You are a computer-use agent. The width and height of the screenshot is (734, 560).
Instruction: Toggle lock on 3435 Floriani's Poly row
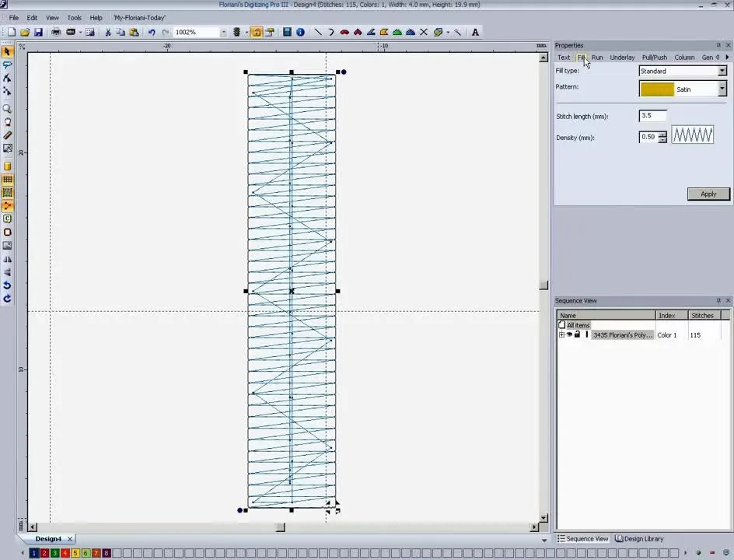click(x=577, y=334)
